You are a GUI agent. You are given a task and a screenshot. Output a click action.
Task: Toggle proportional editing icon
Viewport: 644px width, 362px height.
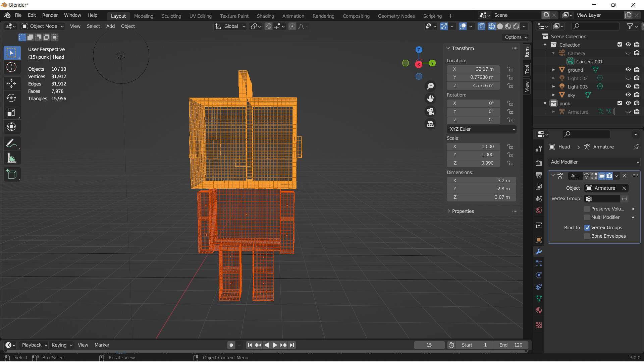[292, 26]
